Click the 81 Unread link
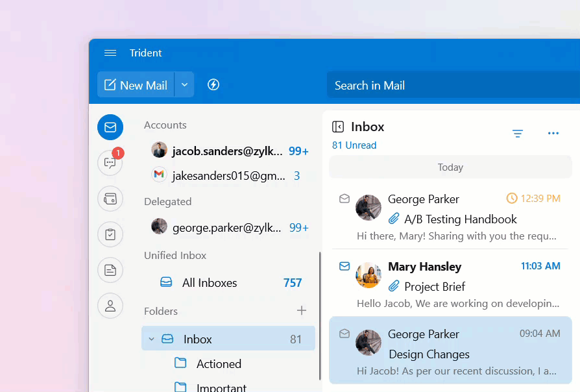This screenshot has height=392, width=580. click(354, 145)
